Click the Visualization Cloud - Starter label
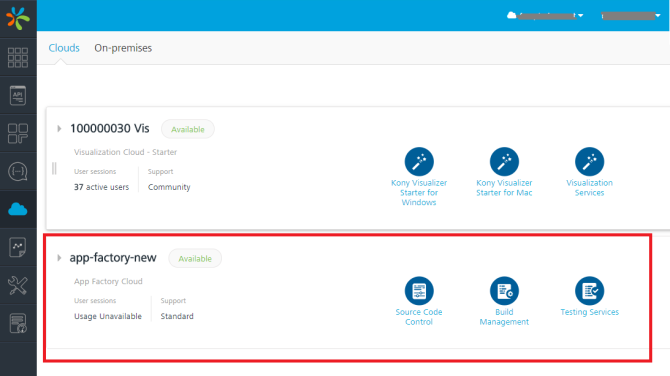Viewport: 670px width, 376px height. coord(125,152)
